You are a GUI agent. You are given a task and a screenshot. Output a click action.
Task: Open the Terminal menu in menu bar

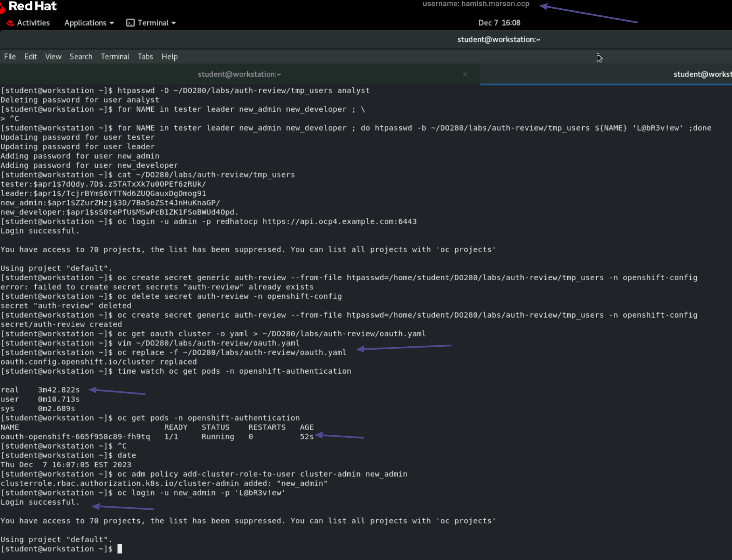tap(115, 57)
